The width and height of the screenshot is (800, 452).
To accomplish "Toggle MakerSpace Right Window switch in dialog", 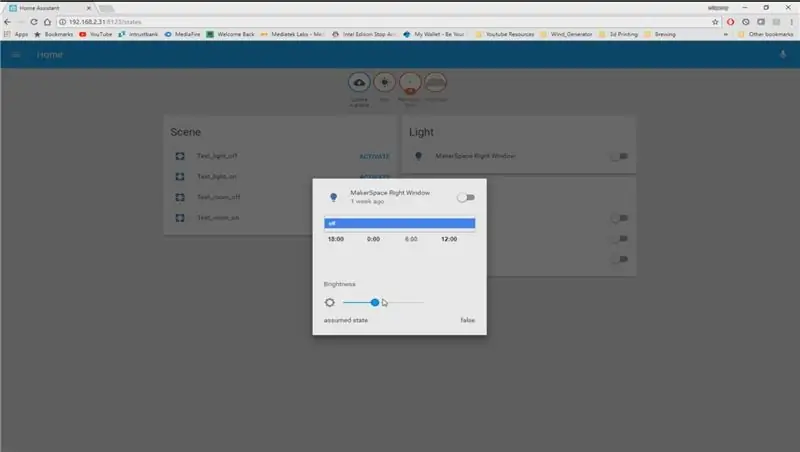I will pos(466,197).
